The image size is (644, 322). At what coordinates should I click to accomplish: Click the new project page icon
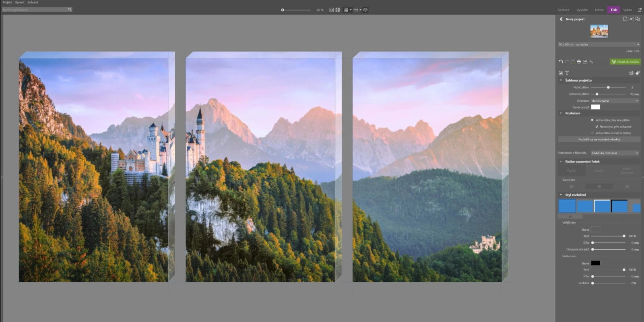[x=625, y=19]
